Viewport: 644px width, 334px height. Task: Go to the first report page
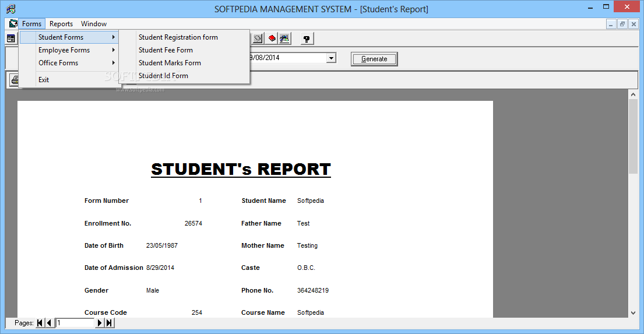[x=40, y=323]
